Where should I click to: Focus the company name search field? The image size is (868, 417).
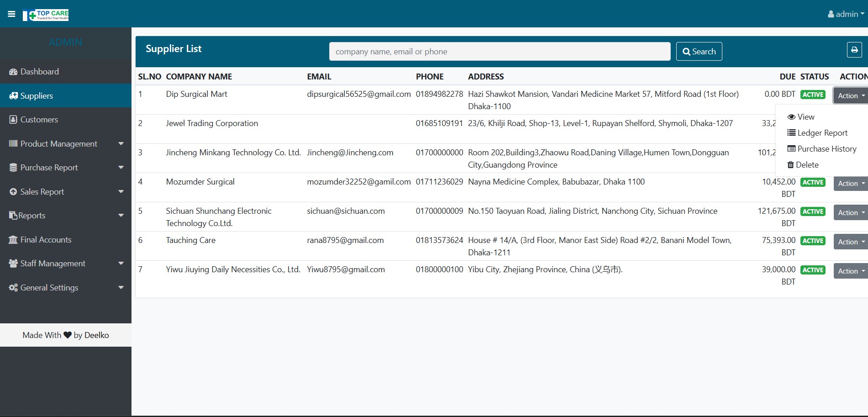pos(499,52)
